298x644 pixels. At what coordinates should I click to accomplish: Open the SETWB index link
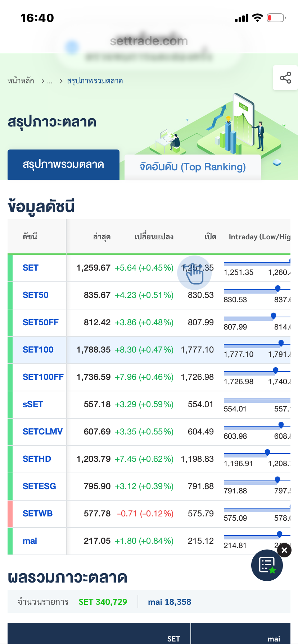point(37,514)
